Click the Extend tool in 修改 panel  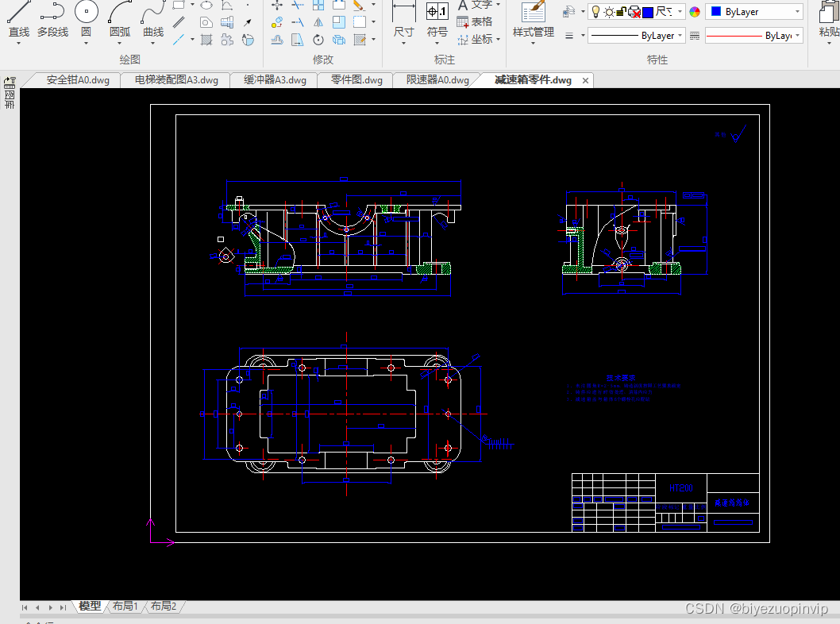point(298,22)
